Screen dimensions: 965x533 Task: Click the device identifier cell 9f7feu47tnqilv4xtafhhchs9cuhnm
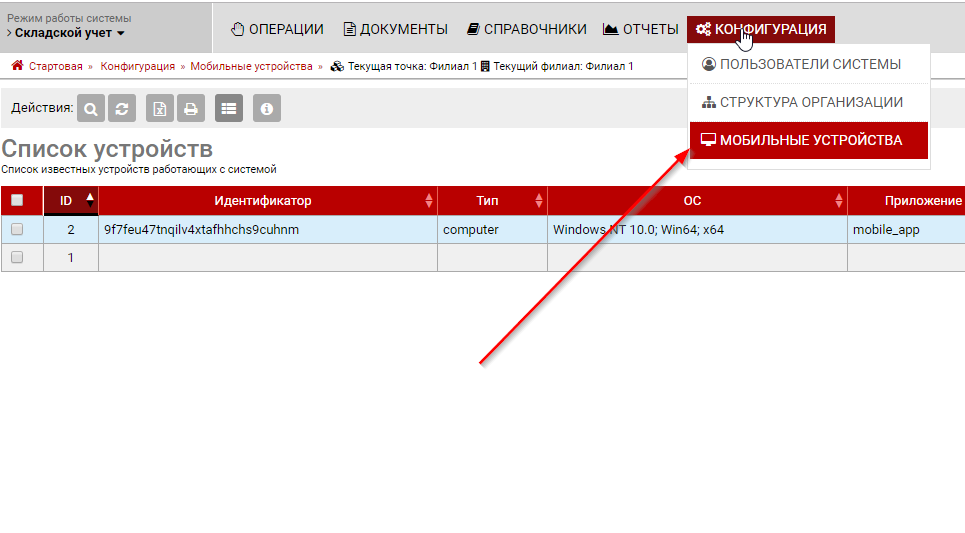[201, 229]
